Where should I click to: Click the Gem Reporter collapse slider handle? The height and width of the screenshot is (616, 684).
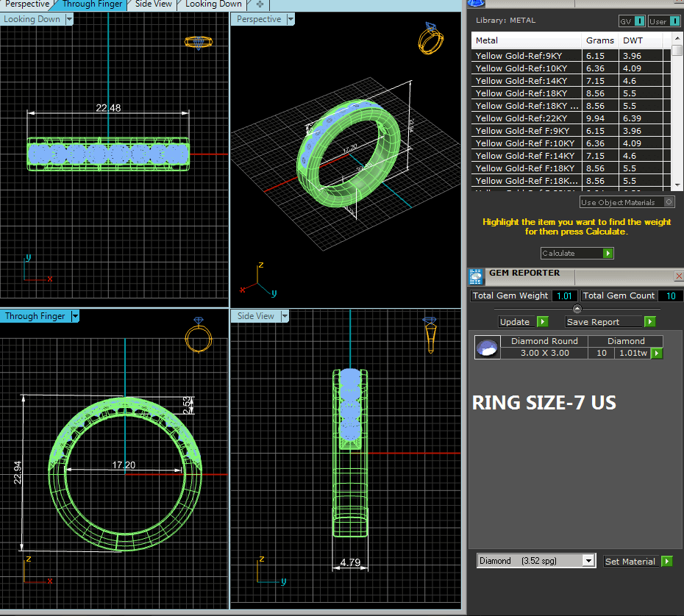point(577,309)
